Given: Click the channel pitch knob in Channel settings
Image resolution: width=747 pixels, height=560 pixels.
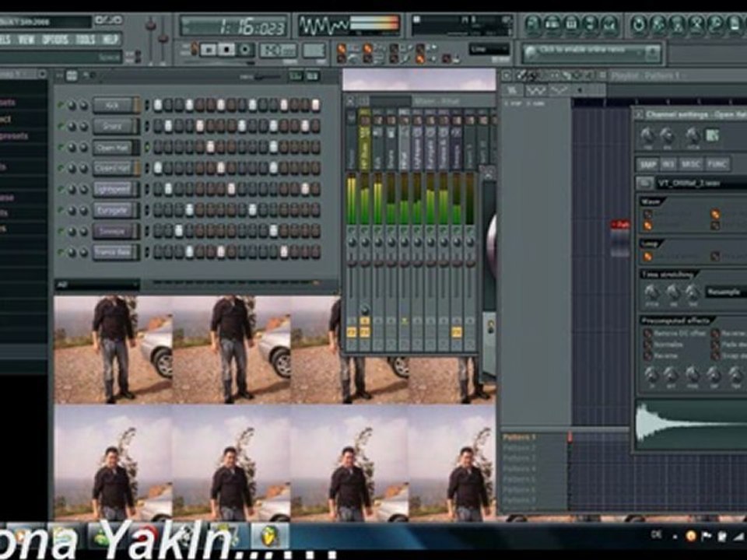Looking at the screenshot, I should coord(693,136).
